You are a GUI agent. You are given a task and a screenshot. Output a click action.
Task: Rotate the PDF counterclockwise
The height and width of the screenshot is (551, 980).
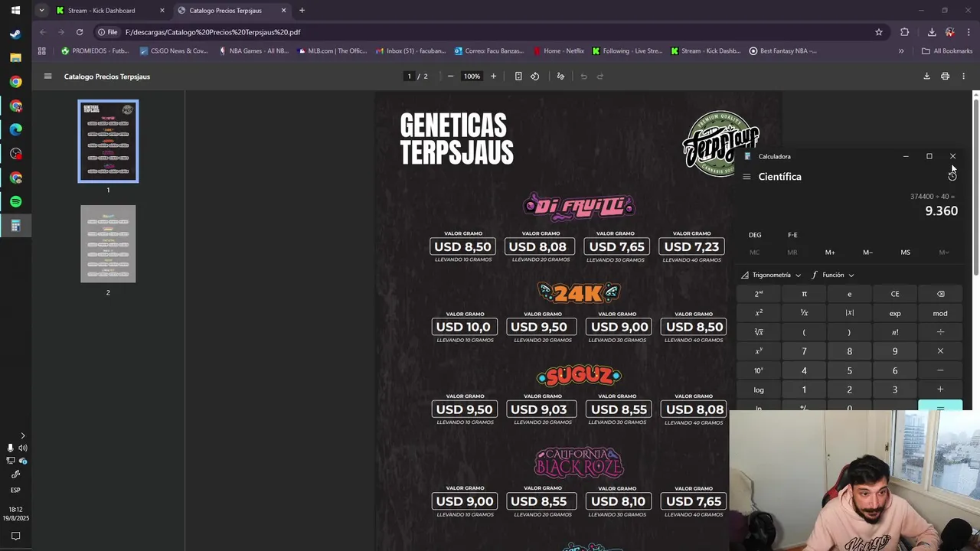[x=534, y=76]
